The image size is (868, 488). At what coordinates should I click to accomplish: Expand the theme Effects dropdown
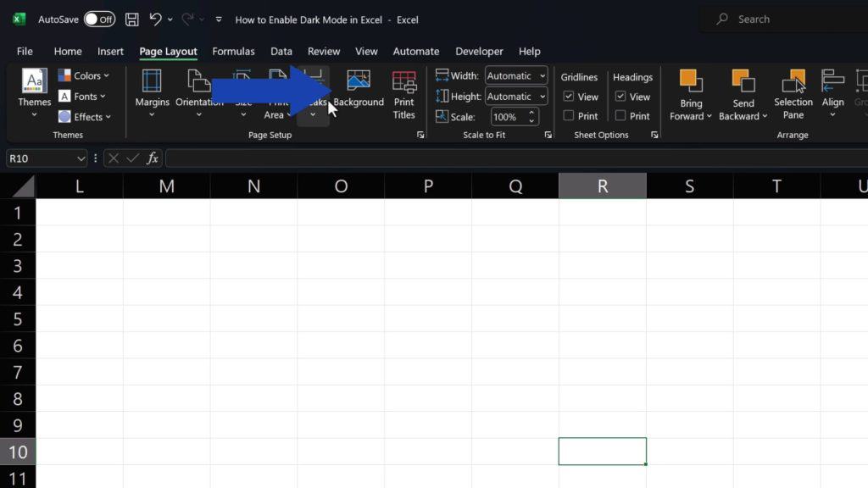click(85, 117)
